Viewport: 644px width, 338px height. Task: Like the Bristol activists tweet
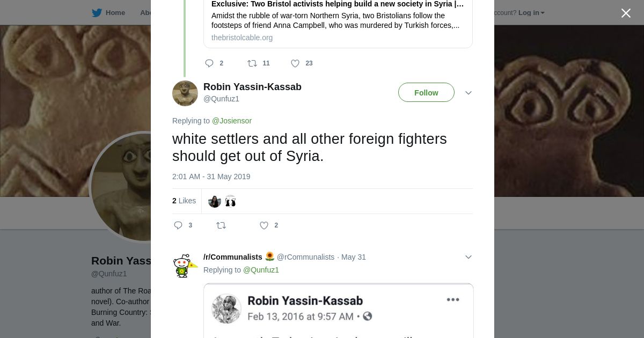point(295,63)
